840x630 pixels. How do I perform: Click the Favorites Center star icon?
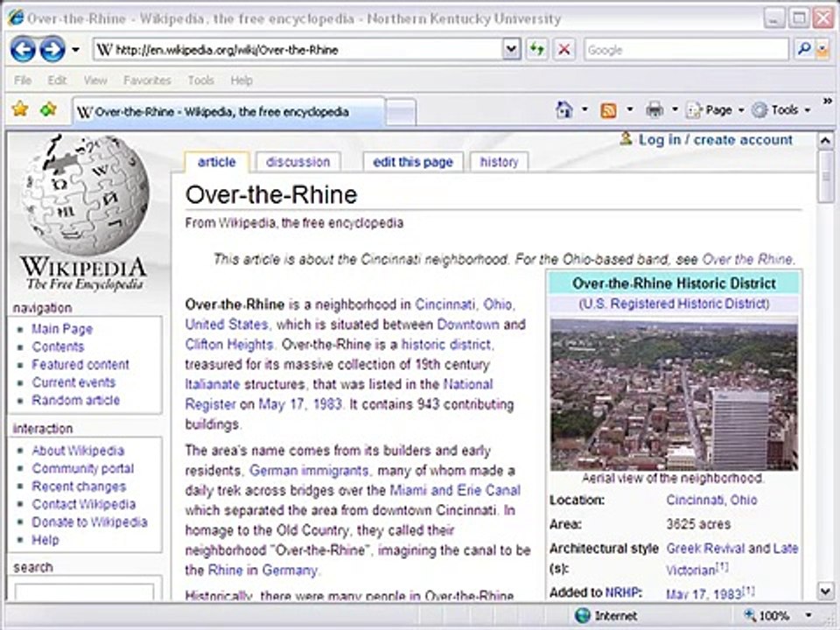pos(20,110)
